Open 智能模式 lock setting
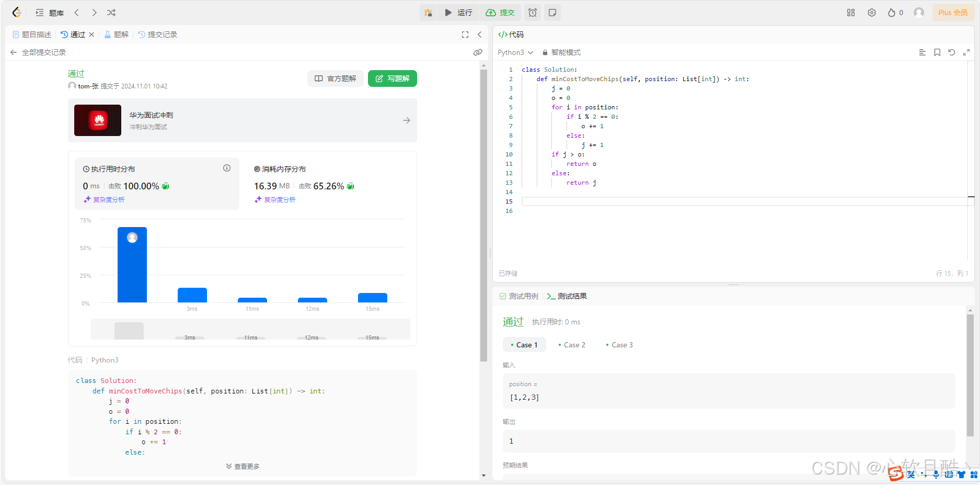This screenshot has width=980, height=485. (x=562, y=52)
